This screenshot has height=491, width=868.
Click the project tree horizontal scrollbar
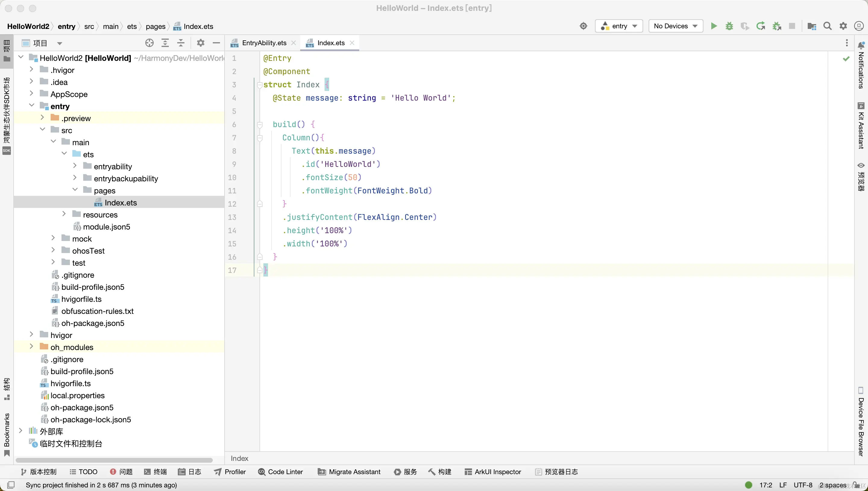click(x=114, y=460)
